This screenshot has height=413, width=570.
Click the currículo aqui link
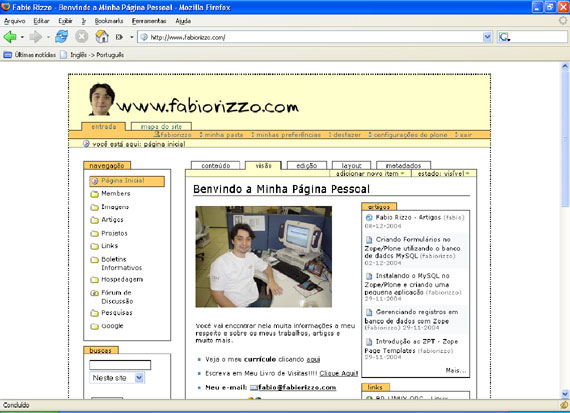click(x=313, y=360)
